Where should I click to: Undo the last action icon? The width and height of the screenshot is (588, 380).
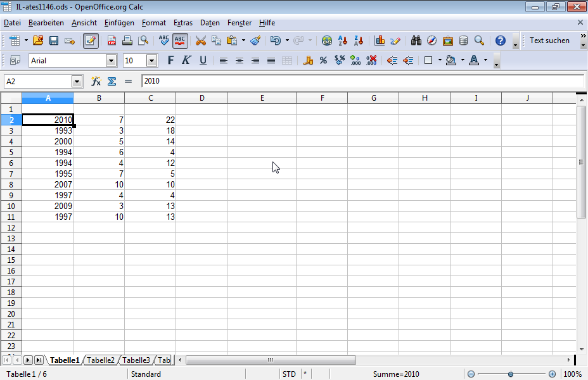[276, 41]
